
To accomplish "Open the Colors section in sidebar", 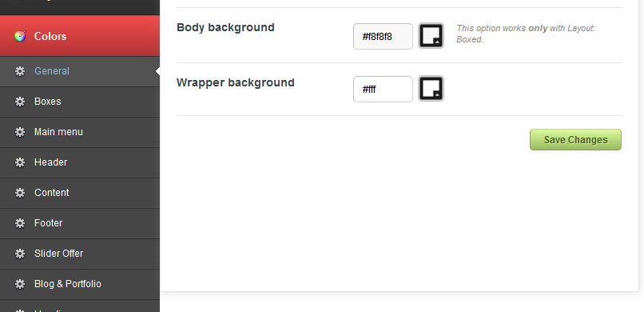I will tap(80, 36).
